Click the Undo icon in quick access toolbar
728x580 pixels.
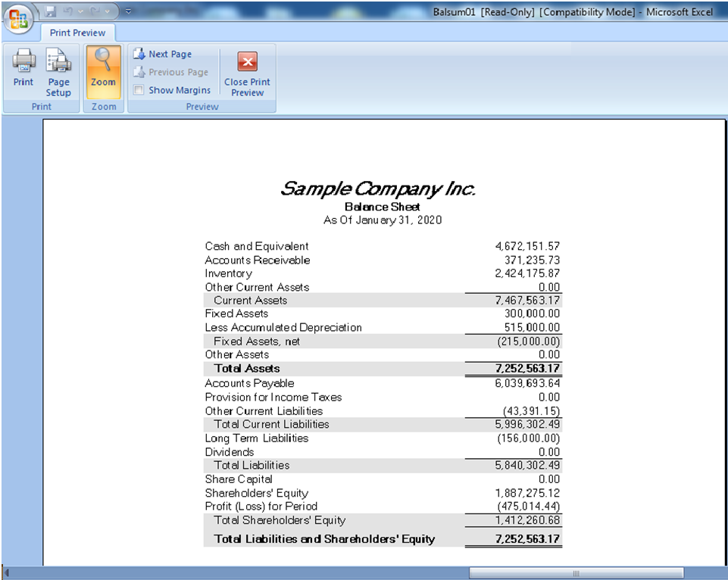(x=67, y=11)
